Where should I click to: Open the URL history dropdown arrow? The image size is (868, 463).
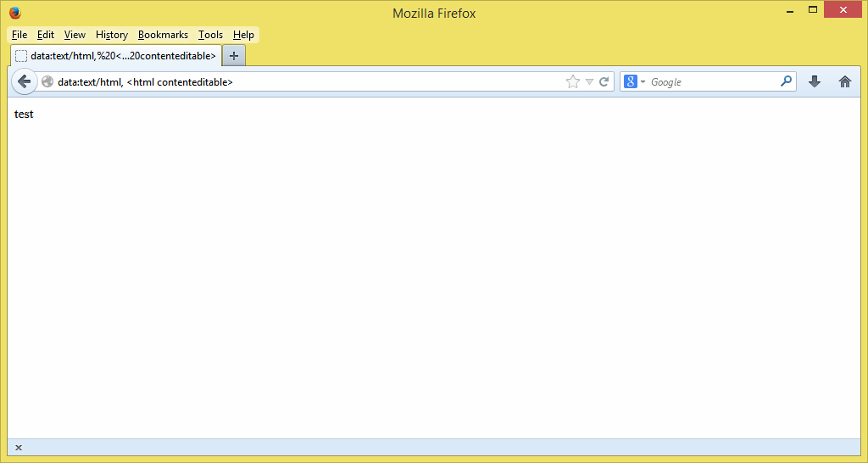(589, 82)
